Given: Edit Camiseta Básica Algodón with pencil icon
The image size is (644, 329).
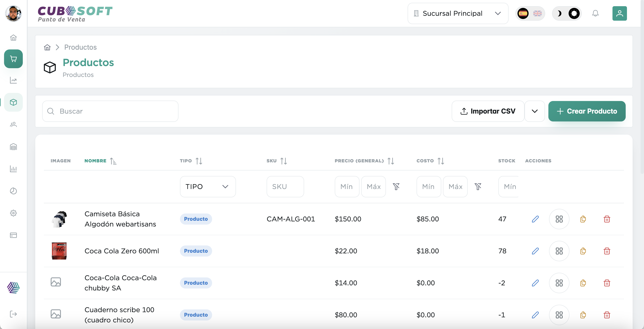Looking at the screenshot, I should pos(535,219).
